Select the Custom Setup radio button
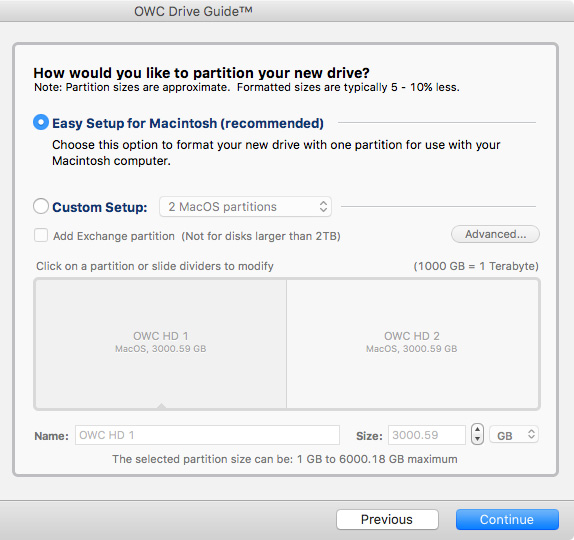574x540 pixels. click(41, 206)
